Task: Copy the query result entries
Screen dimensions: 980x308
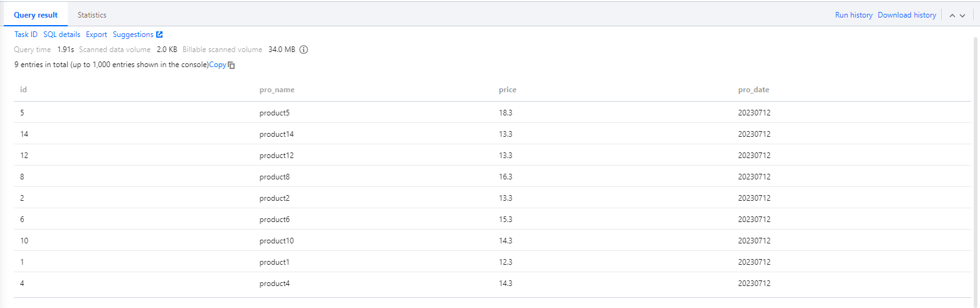Action: [x=217, y=65]
